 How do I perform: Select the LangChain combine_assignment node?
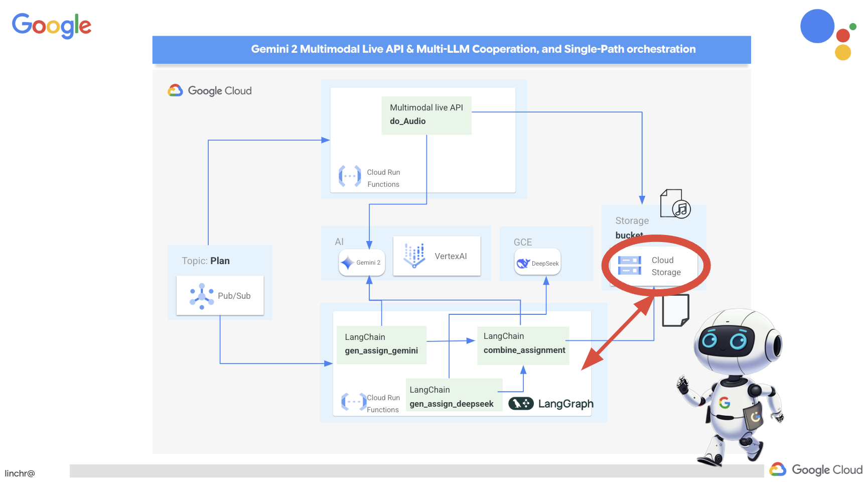pyautogui.click(x=523, y=344)
